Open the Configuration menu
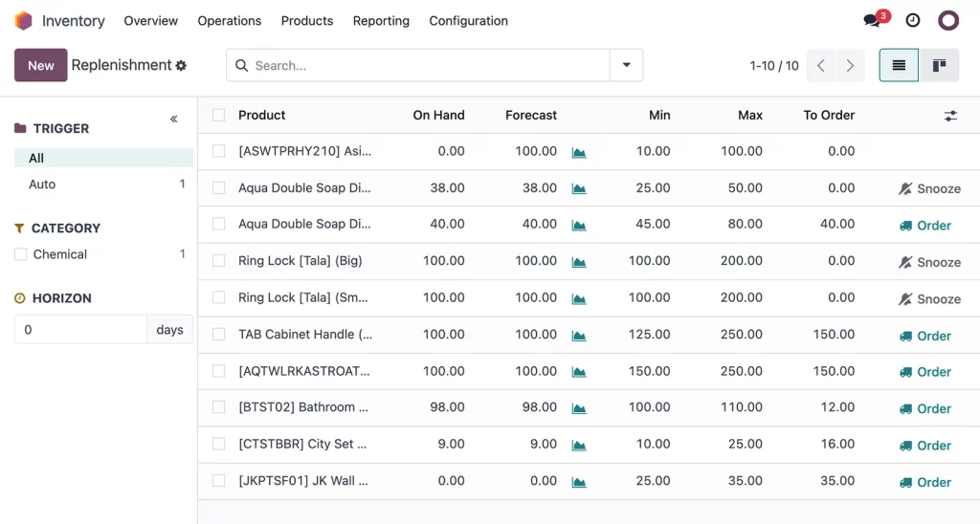This screenshot has height=524, width=980. coord(468,20)
